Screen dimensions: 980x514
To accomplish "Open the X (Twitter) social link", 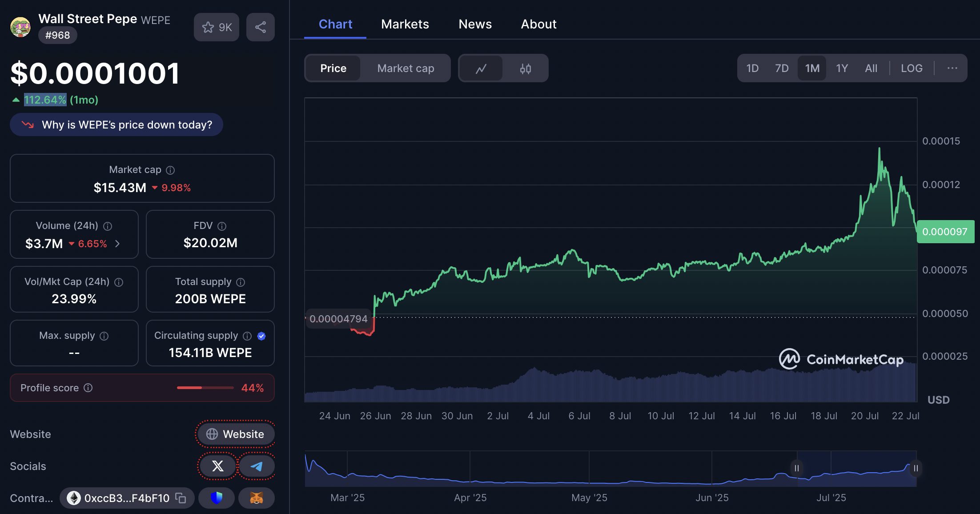I will (x=217, y=466).
